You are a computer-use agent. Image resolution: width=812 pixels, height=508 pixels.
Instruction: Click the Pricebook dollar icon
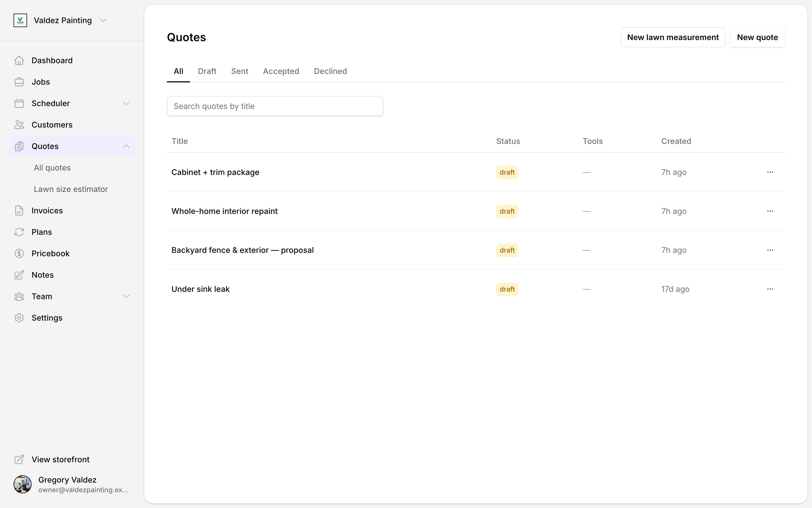tap(19, 254)
